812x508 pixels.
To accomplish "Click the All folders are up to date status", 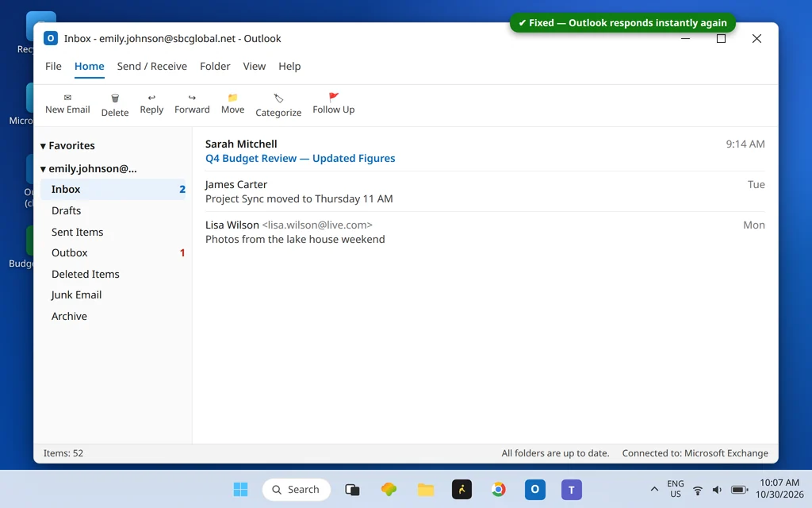I will (x=555, y=453).
